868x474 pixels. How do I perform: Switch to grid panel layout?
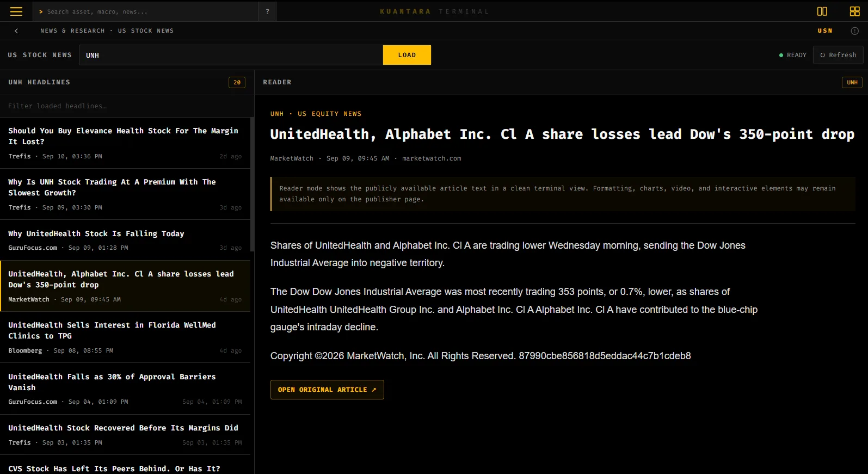854,11
